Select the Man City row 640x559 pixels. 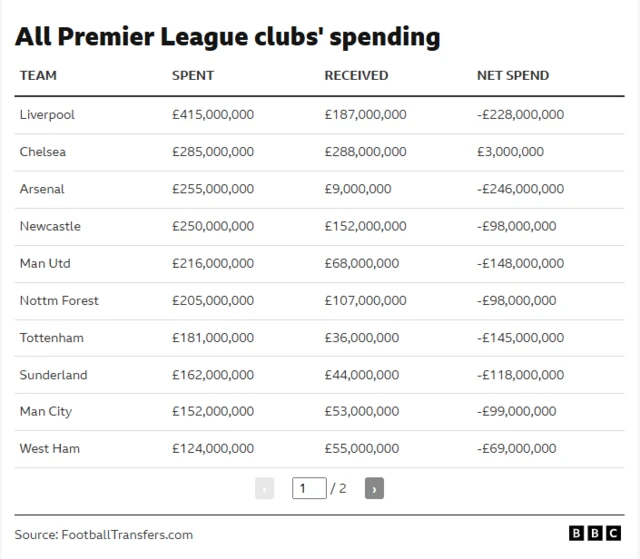tap(46, 411)
